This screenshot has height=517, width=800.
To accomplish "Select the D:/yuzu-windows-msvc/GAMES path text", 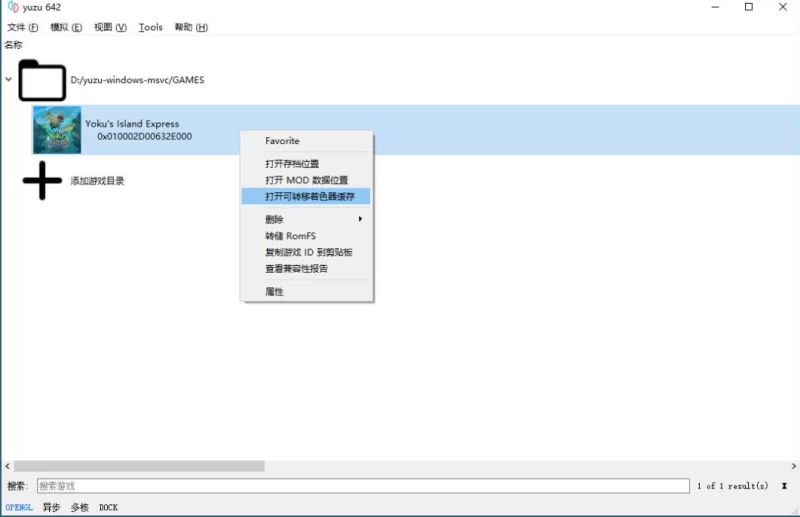I will [x=137, y=80].
